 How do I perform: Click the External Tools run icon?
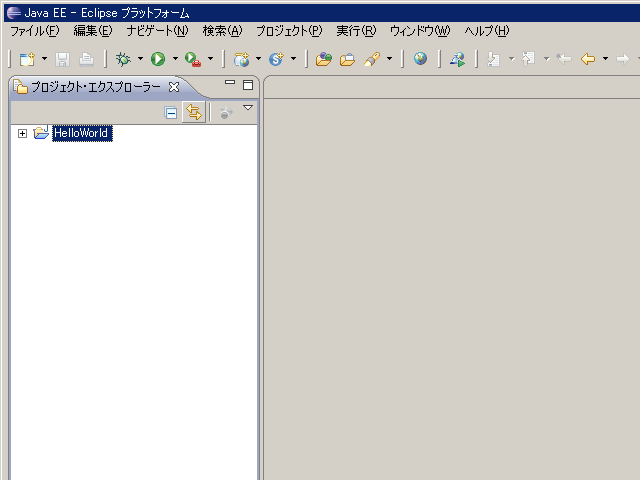(x=193, y=59)
